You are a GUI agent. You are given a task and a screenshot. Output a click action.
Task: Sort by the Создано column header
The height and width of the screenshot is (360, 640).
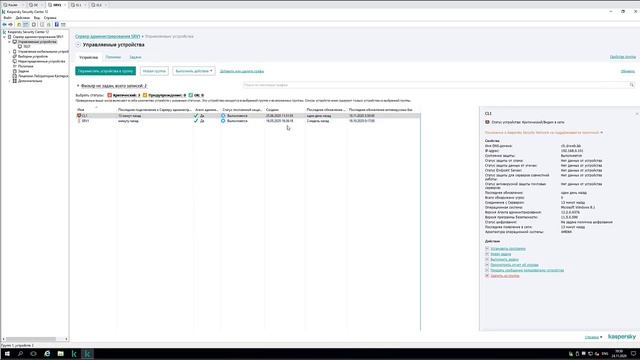tap(272, 110)
